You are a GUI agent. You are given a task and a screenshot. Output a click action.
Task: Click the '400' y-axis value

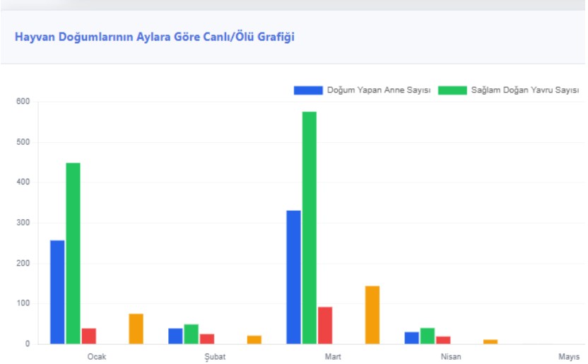click(x=23, y=182)
